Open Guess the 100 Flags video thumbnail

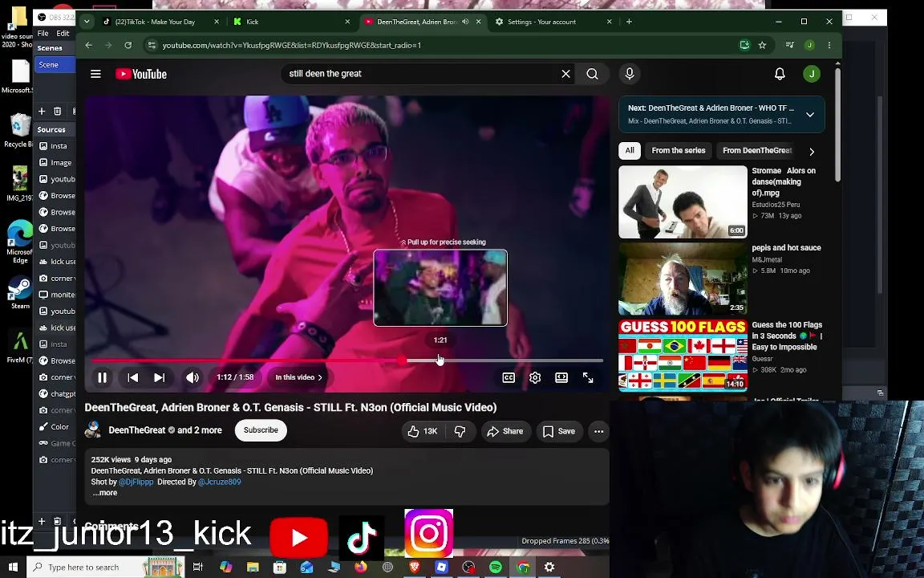click(x=683, y=356)
